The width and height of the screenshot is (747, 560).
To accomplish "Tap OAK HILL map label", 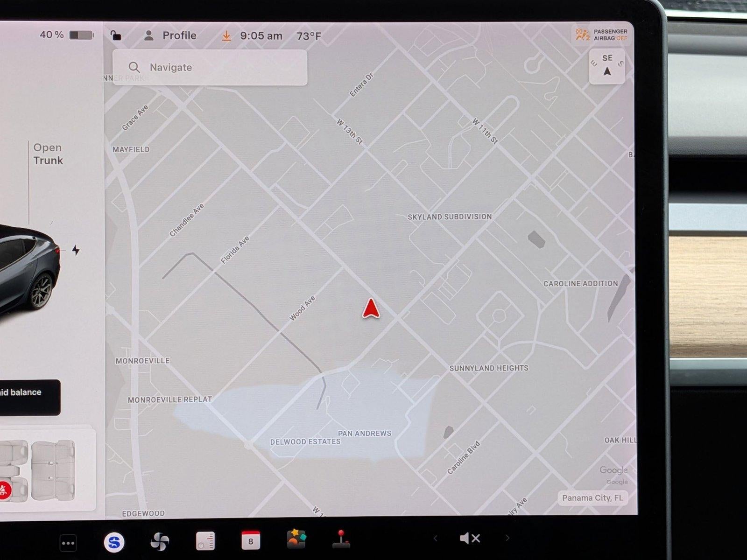I will [620, 440].
